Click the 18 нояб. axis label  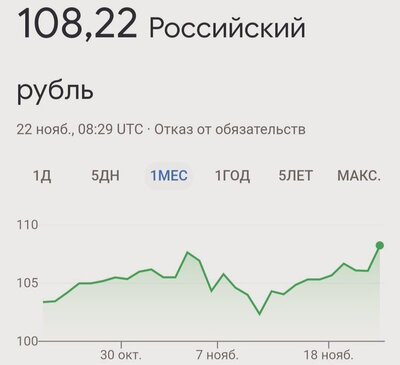coord(328,355)
